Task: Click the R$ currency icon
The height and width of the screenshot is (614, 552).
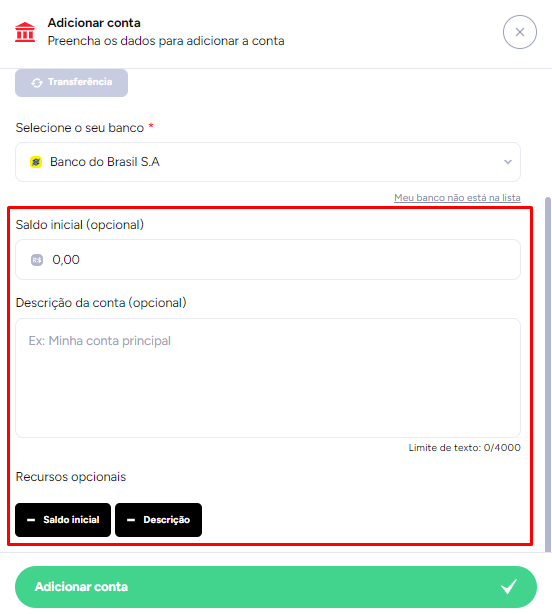Action: pyautogui.click(x=37, y=260)
